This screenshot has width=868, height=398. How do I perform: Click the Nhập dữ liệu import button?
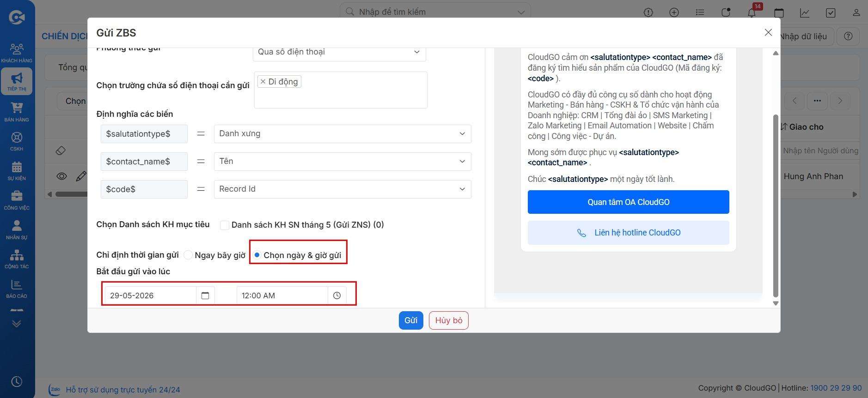click(807, 36)
